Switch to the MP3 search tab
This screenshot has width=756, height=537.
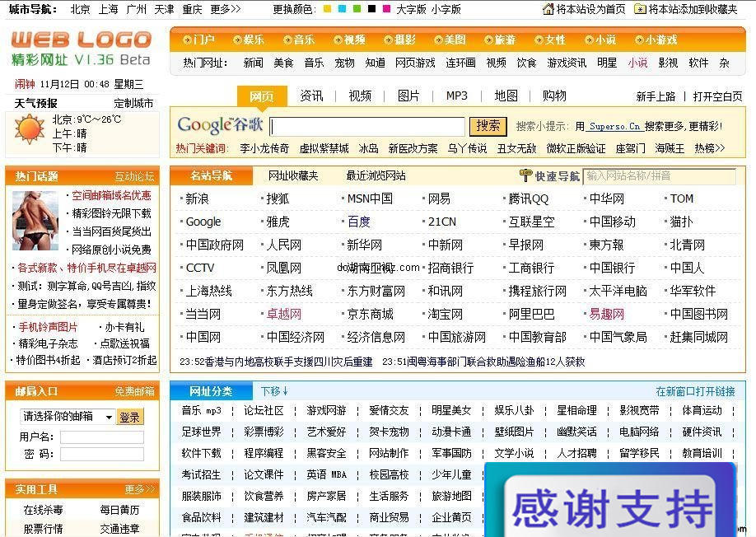[456, 96]
